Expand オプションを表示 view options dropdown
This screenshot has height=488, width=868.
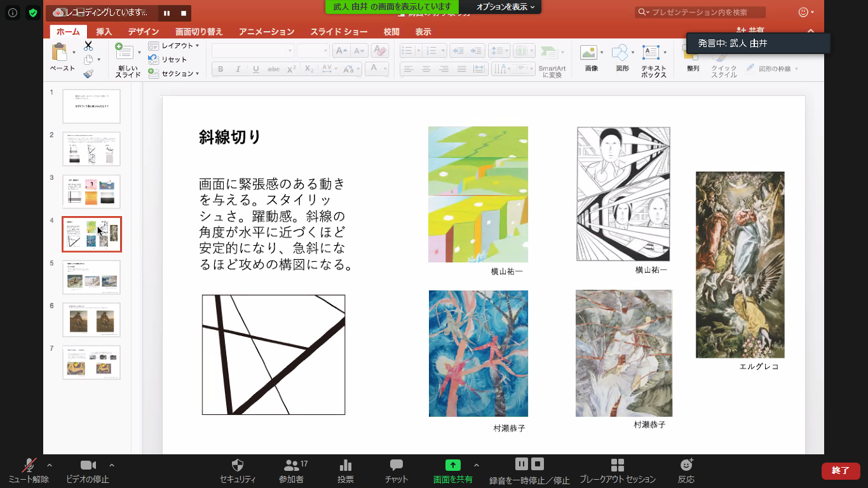(506, 6)
